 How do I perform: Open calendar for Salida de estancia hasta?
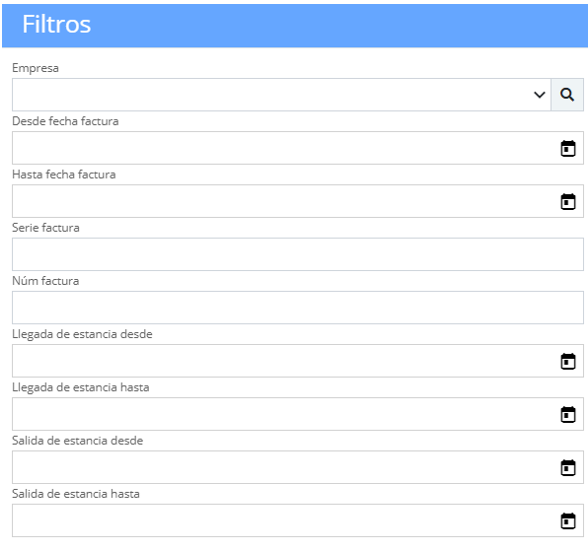568,521
